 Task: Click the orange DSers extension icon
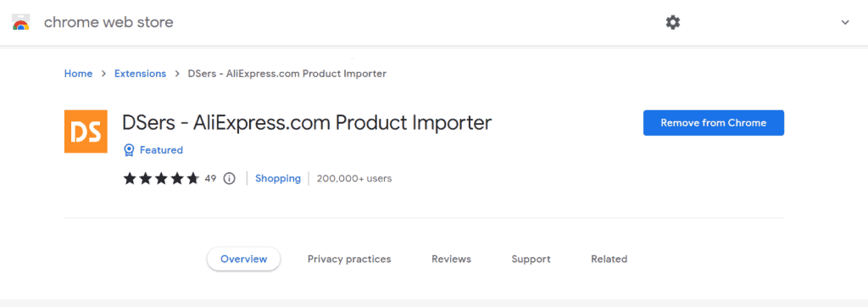[x=86, y=131]
